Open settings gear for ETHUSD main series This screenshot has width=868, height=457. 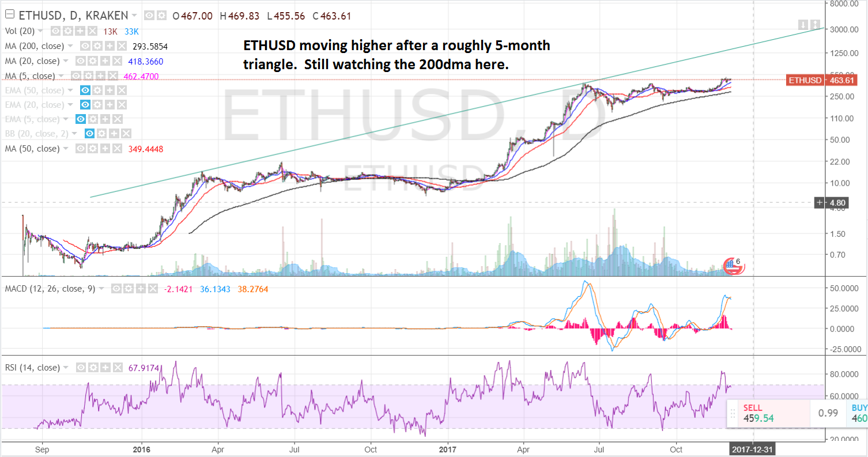click(x=161, y=16)
